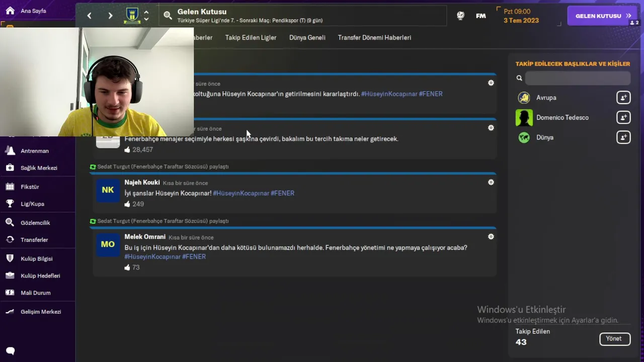Click the Gelen Kutusu continue button
This screenshot has height=362, width=644.
tap(602, 16)
